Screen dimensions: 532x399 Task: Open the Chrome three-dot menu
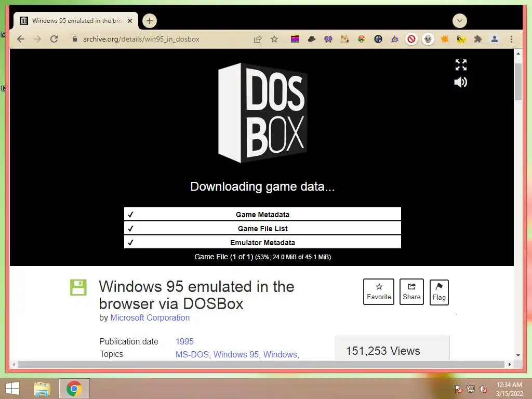click(x=511, y=39)
